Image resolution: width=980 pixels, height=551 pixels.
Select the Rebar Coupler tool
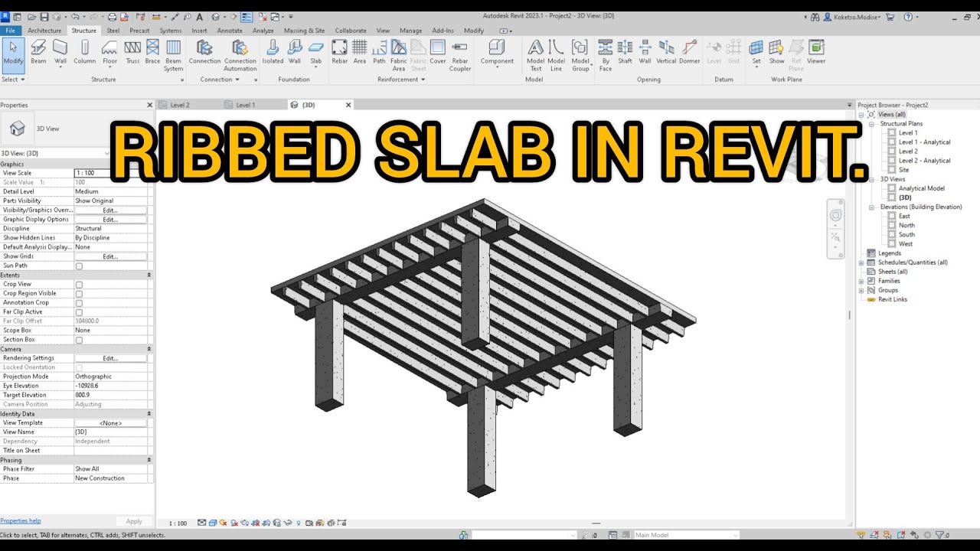tap(460, 55)
